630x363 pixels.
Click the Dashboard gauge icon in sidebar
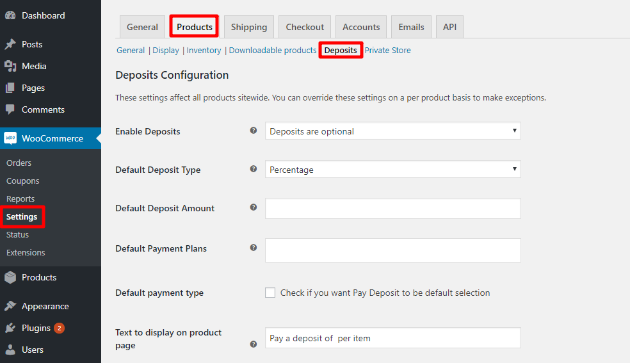(x=10, y=15)
